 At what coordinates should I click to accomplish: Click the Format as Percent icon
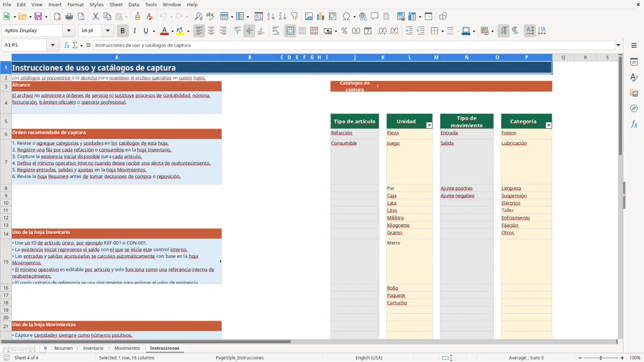click(344, 31)
